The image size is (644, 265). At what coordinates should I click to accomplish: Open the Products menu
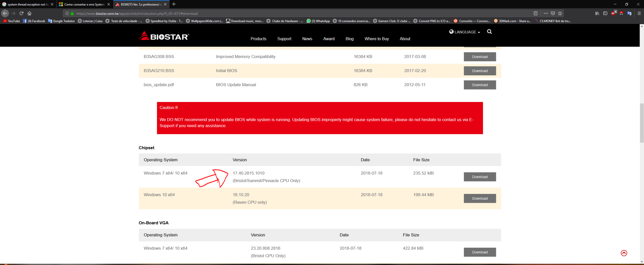[258, 39]
